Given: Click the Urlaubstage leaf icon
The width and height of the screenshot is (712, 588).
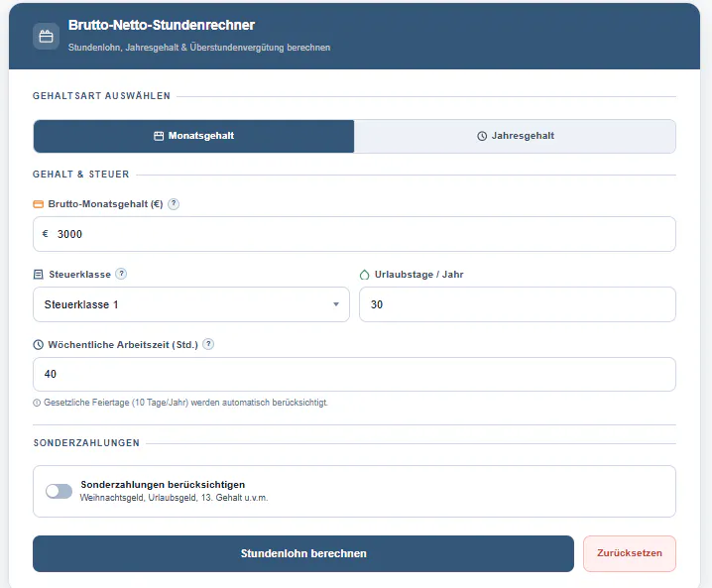Looking at the screenshot, I should 364,275.
